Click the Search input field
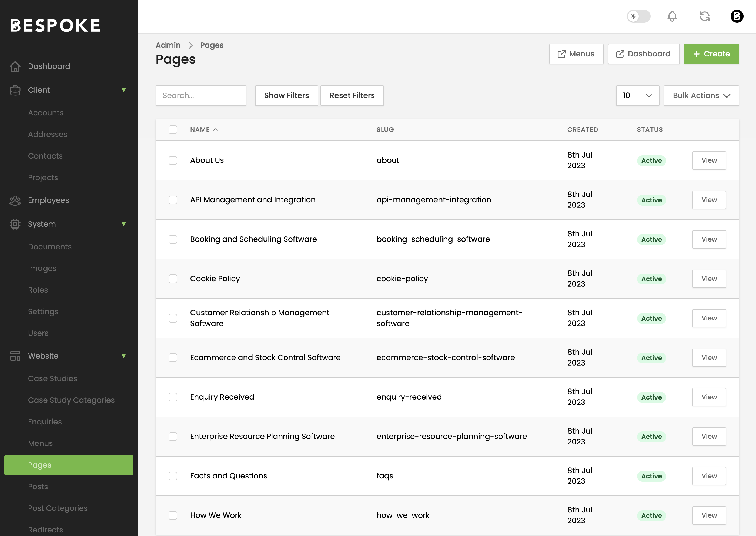This screenshot has width=756, height=536. (201, 96)
